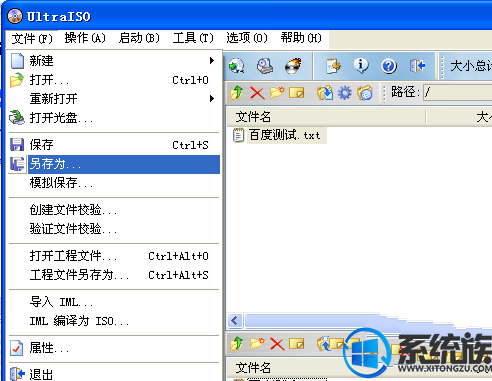
Task: Choose 打开光盘... menu entry
Action: click(114, 118)
